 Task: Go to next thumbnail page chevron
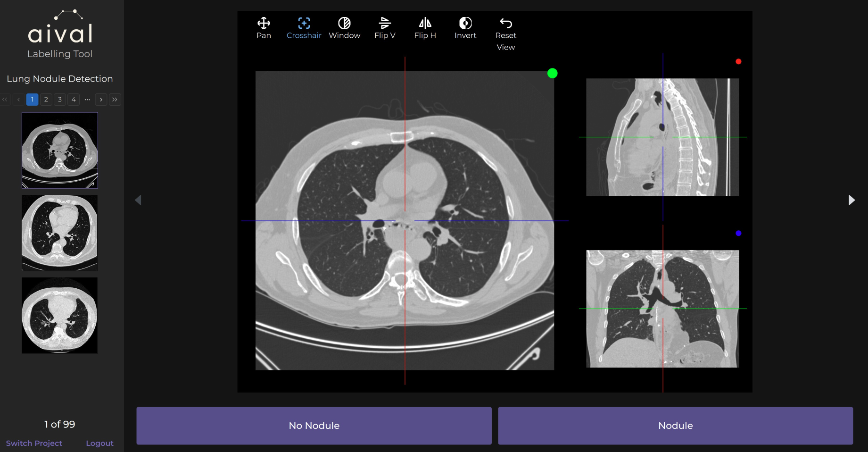pyautogui.click(x=101, y=100)
